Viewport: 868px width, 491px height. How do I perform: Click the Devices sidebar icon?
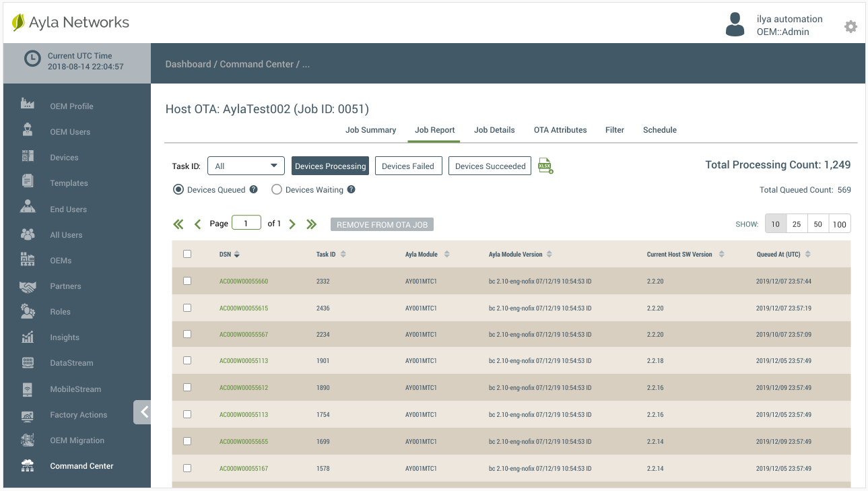click(x=28, y=156)
